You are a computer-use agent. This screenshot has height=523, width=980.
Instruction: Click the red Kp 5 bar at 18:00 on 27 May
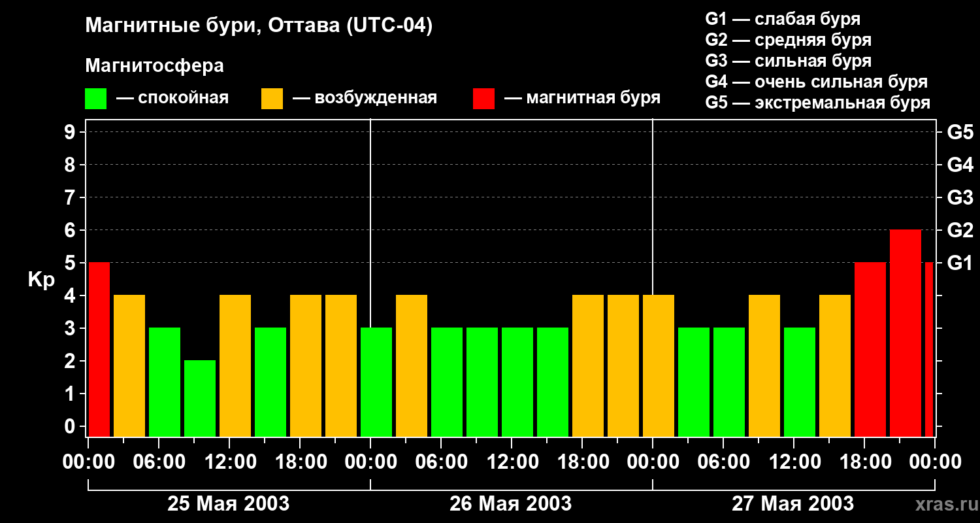tap(870, 350)
